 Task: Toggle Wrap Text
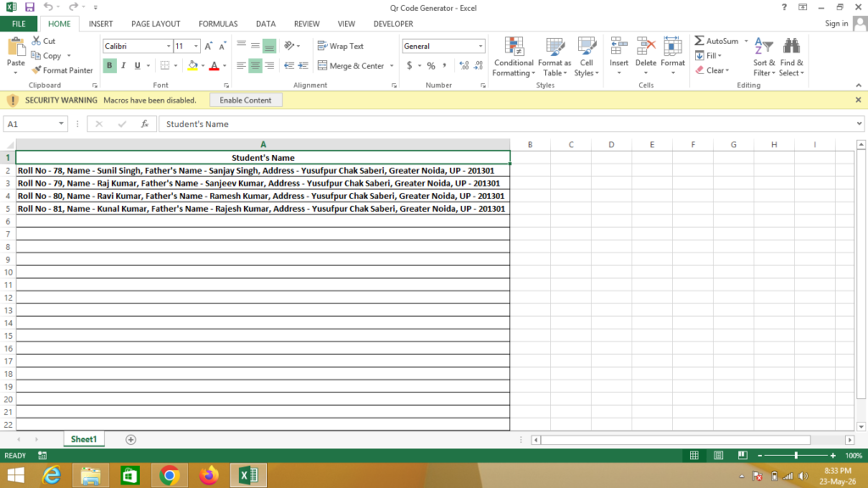tap(341, 46)
